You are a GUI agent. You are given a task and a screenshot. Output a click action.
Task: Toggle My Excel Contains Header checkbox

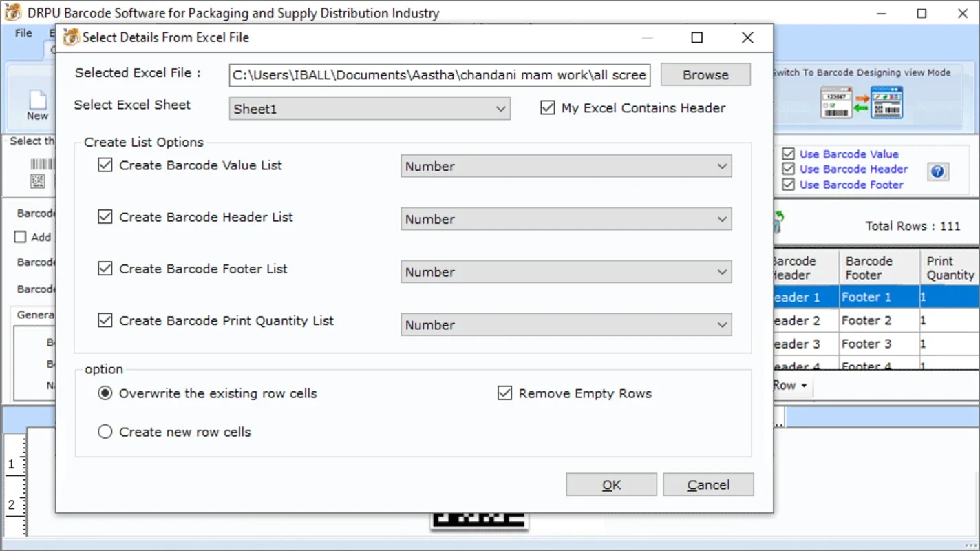(548, 107)
